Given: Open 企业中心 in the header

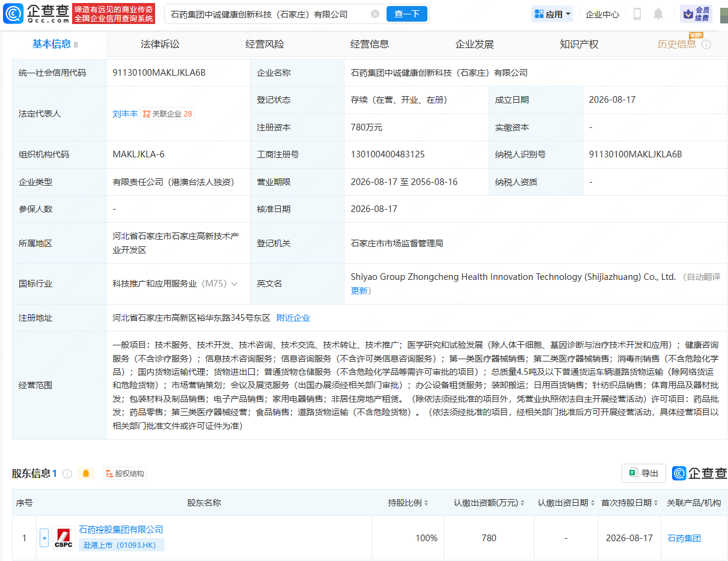Looking at the screenshot, I should click(x=602, y=14).
